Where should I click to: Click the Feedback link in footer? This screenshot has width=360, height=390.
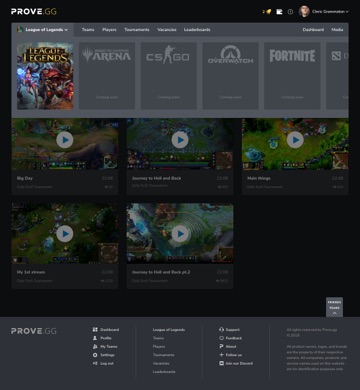[233, 338]
